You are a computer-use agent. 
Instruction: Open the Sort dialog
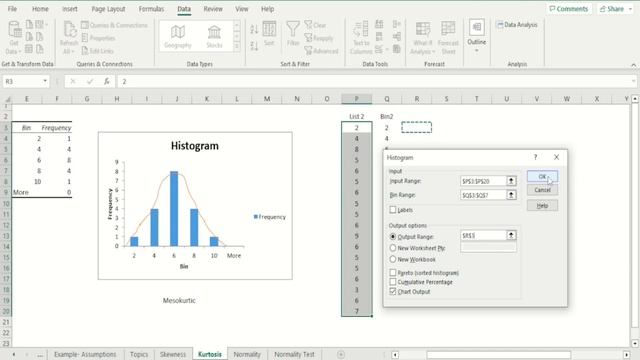tap(269, 34)
